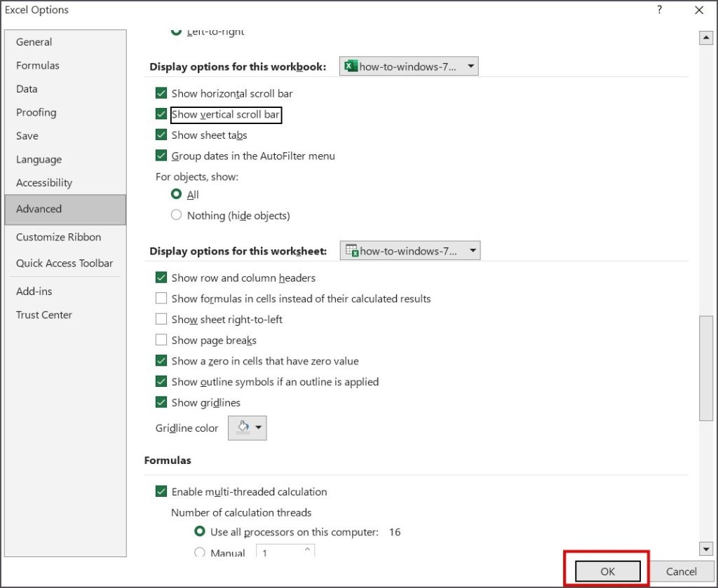Go to Trust Center settings
This screenshot has width=718, height=588.
click(x=44, y=315)
